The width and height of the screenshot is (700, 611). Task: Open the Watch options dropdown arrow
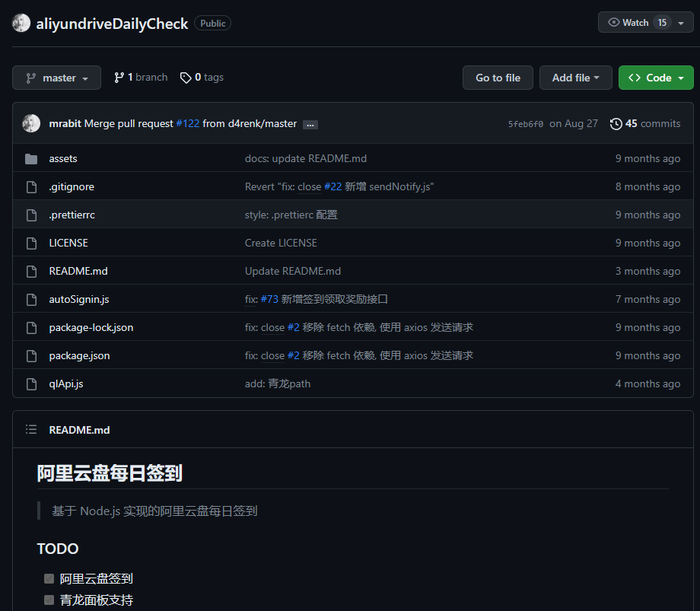[681, 23]
